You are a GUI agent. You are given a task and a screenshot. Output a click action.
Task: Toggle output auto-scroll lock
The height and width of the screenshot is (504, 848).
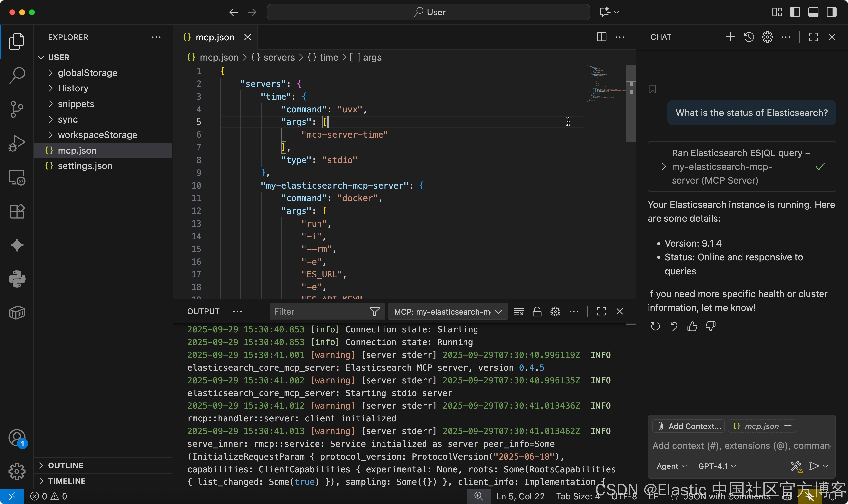pos(537,311)
